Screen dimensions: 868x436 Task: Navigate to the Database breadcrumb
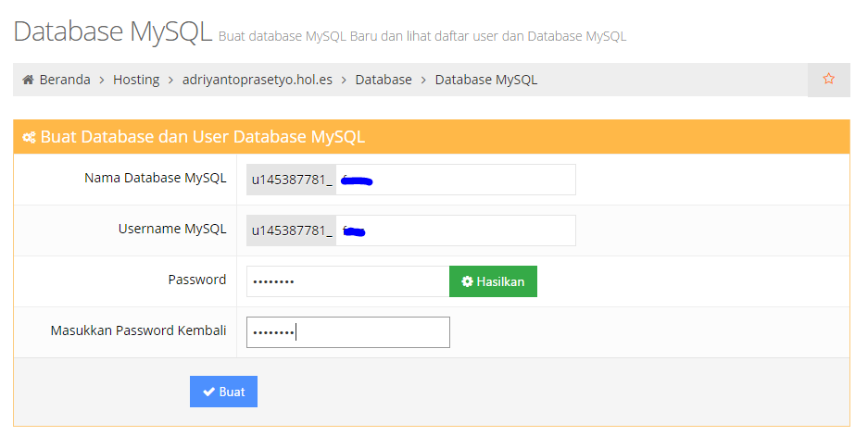pos(384,80)
